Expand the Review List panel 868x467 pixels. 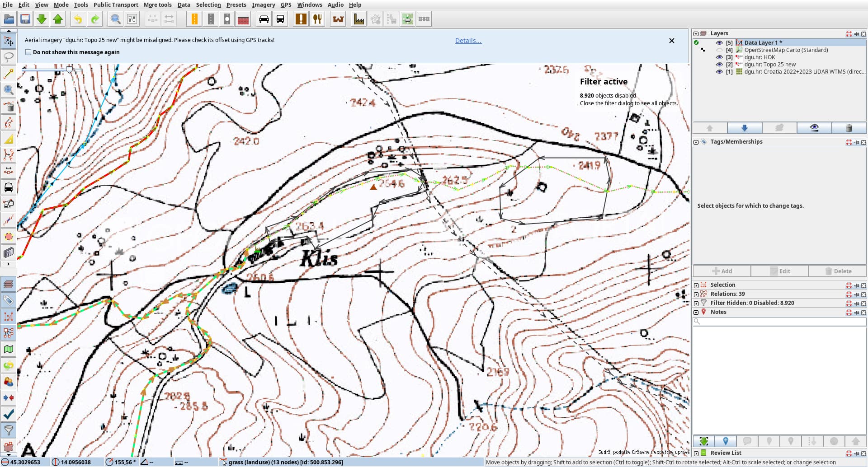tap(696, 453)
